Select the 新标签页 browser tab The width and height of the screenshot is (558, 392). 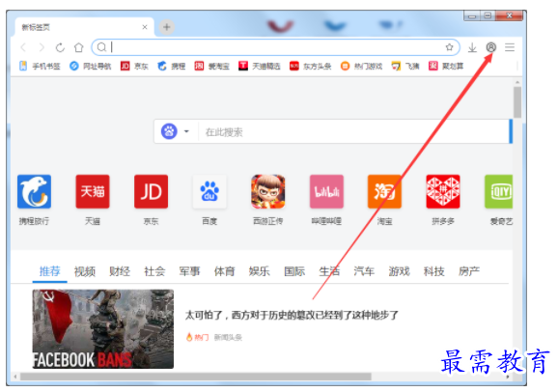click(x=85, y=27)
